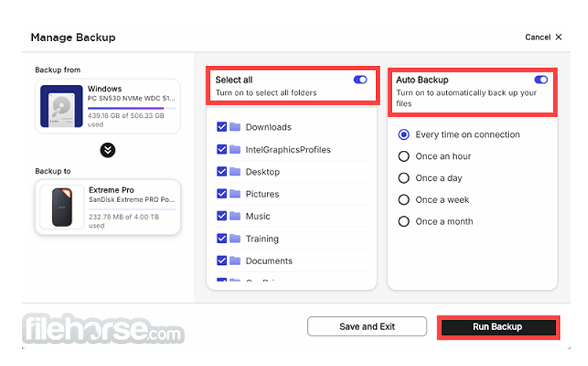Image resolution: width=588 pixels, height=366 pixels.
Task: Click the Run Backup button
Action: (498, 327)
